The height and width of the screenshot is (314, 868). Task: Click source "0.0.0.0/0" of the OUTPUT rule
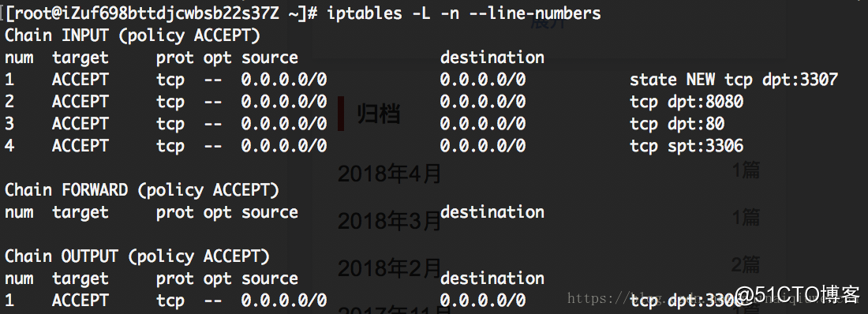pyautogui.click(x=284, y=301)
